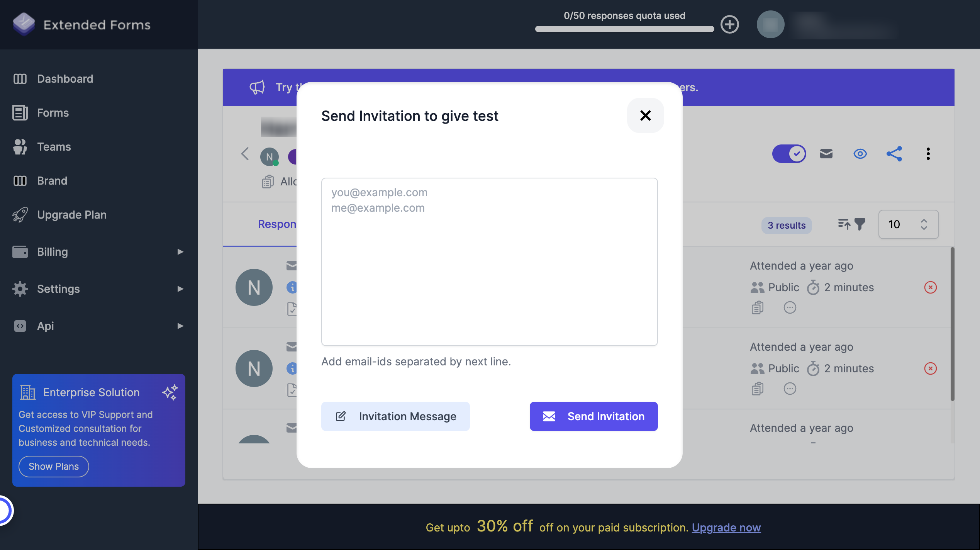
Task: Click the eye/preview icon for responses
Action: [x=860, y=153]
